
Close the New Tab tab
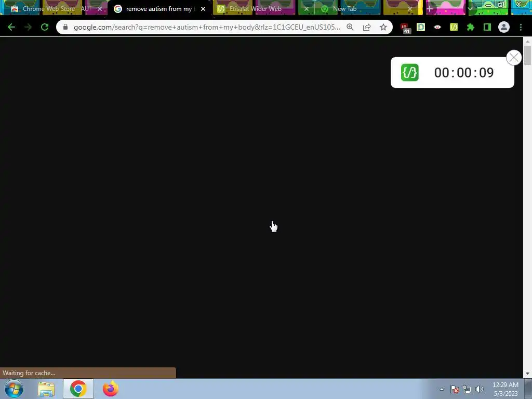point(410,9)
